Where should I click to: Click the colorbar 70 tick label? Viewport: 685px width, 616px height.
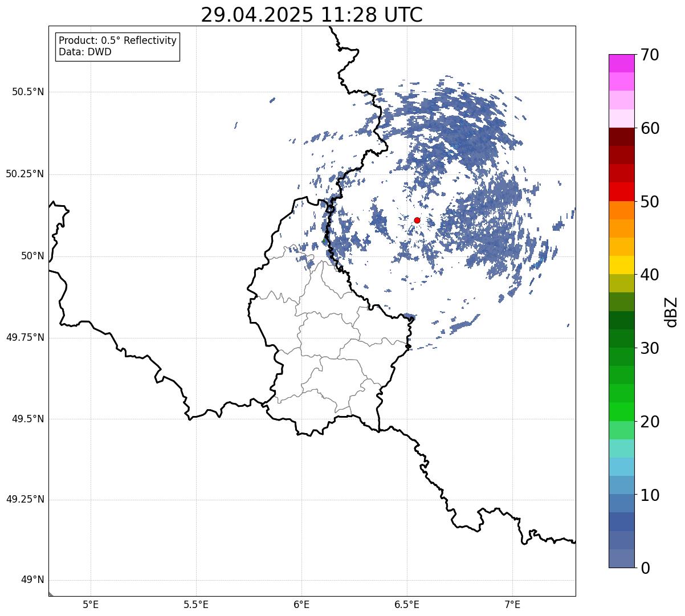tap(649, 55)
